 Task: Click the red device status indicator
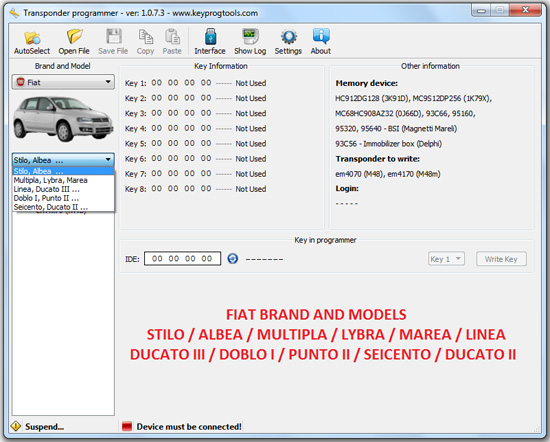pos(127,427)
